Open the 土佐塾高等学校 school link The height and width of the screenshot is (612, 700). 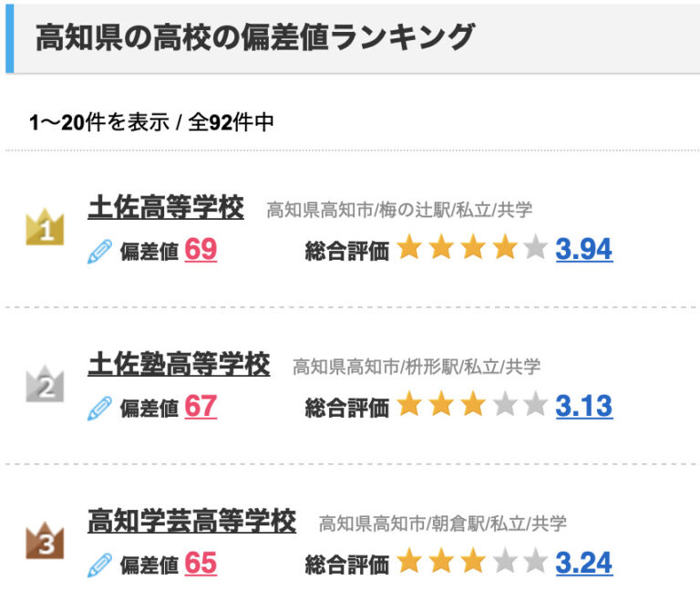(179, 365)
